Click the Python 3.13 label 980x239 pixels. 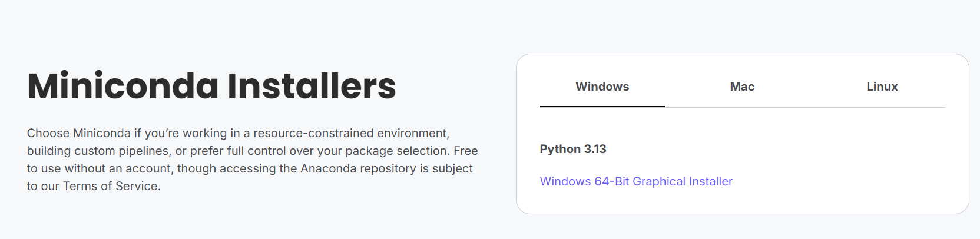point(573,149)
